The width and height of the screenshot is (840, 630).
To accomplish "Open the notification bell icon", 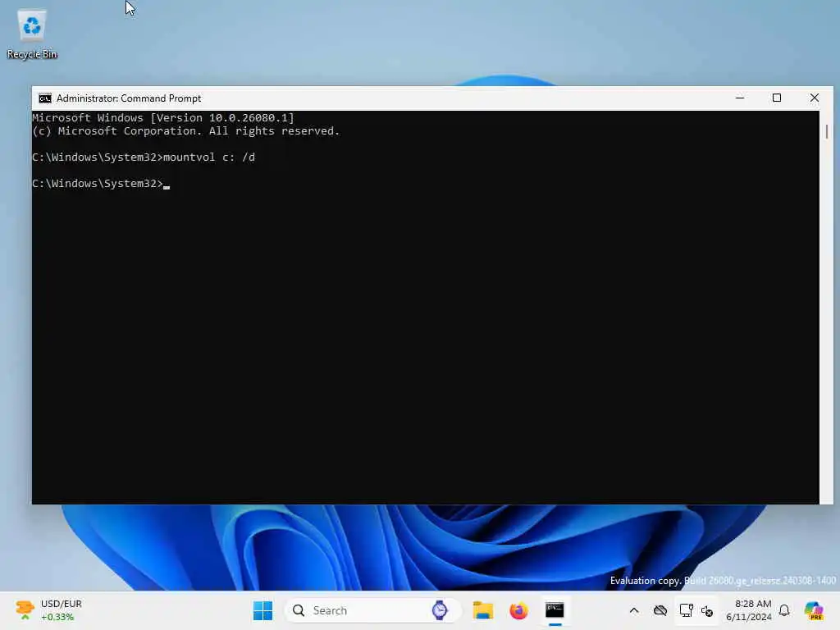I will point(784,610).
